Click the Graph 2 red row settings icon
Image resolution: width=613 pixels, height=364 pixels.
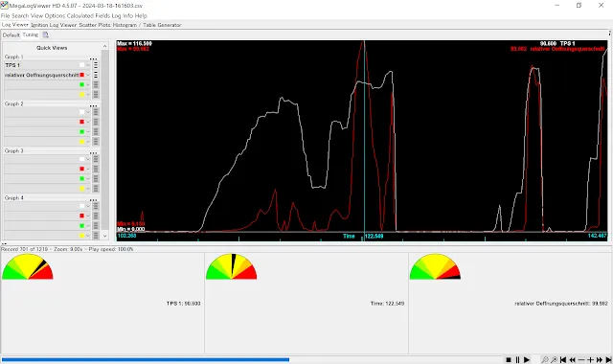(x=96, y=122)
